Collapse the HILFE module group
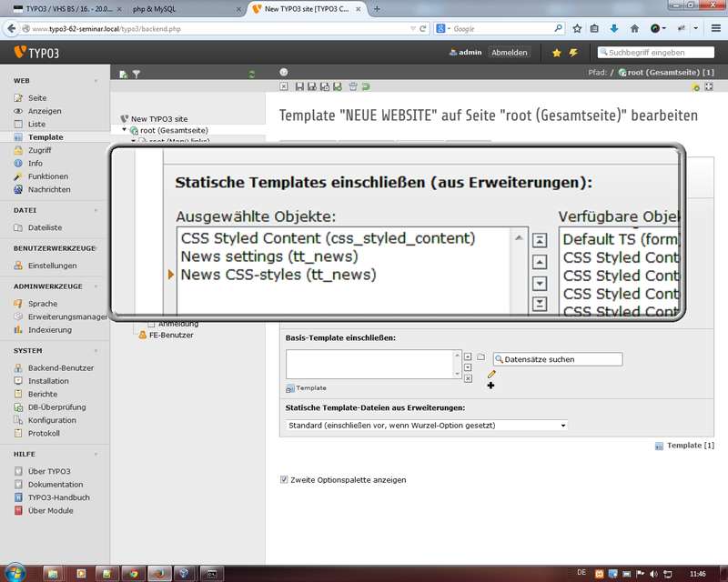728x582 pixels. coord(96,454)
